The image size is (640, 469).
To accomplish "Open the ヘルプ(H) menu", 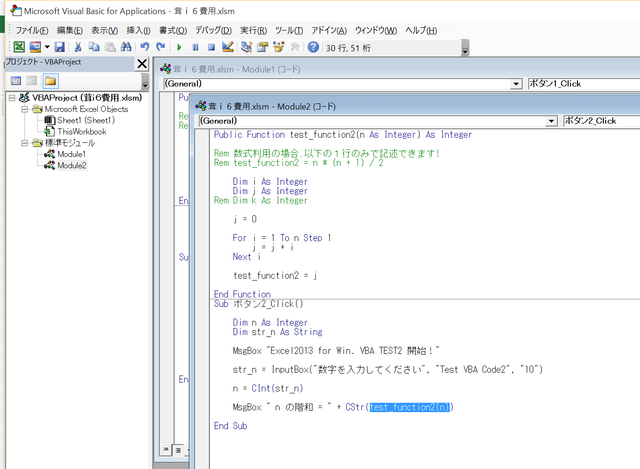I will pos(421,30).
